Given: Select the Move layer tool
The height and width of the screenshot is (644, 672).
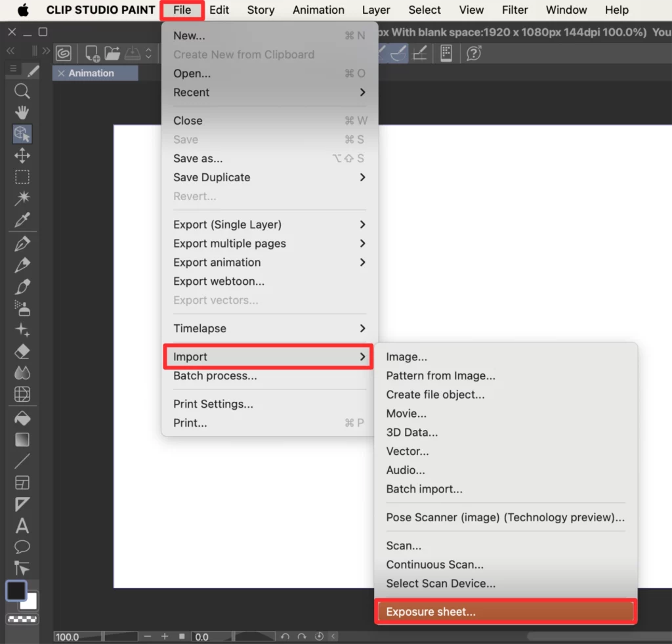Looking at the screenshot, I should click(22, 155).
